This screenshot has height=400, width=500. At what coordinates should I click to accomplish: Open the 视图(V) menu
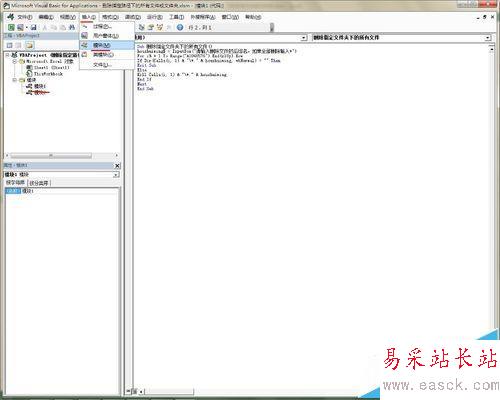(x=68, y=17)
